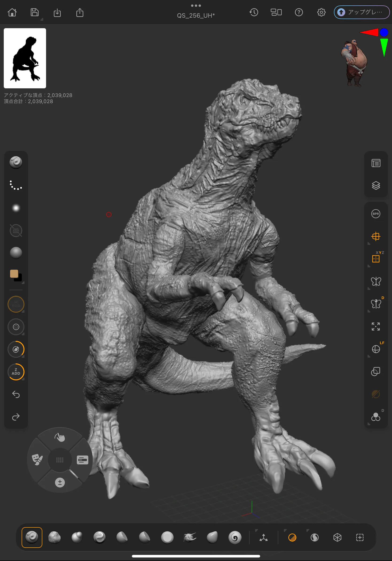Click the redo arrow in left panel
392x561 pixels.
[x=16, y=417]
